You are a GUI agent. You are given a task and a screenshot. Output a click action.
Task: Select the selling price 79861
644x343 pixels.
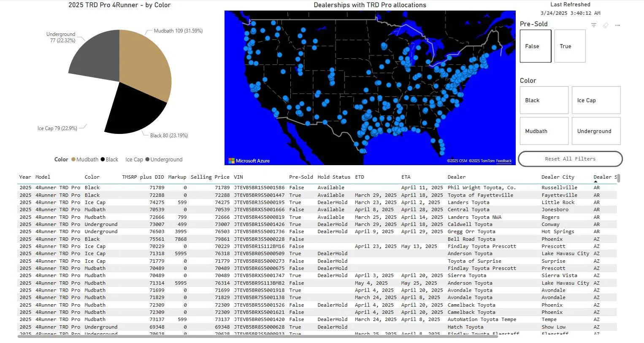tap(222, 239)
